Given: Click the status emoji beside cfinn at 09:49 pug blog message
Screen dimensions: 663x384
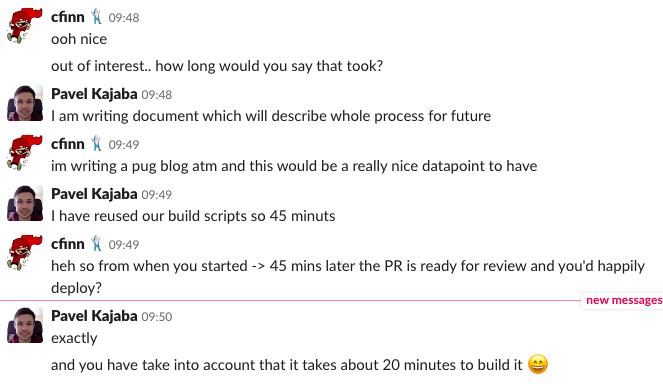Looking at the screenshot, I should (96, 144).
